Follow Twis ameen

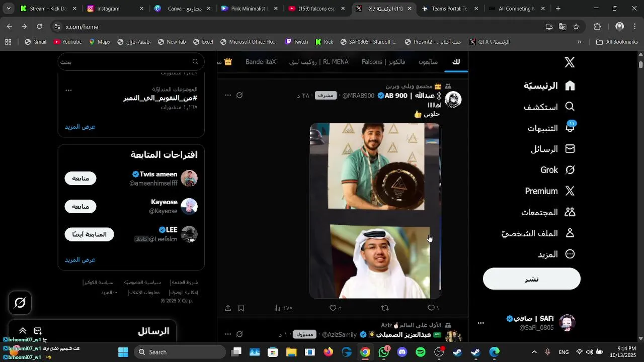(80, 178)
